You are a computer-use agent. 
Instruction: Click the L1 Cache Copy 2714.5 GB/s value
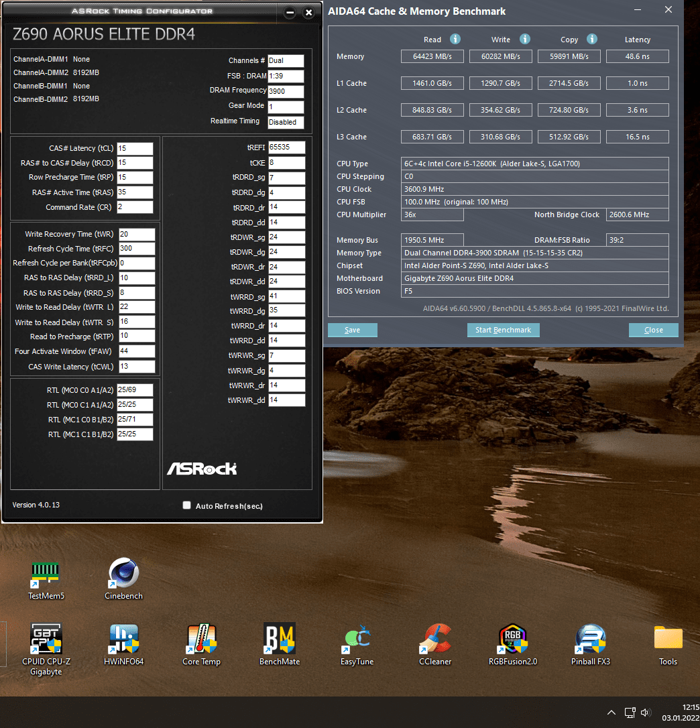point(569,83)
